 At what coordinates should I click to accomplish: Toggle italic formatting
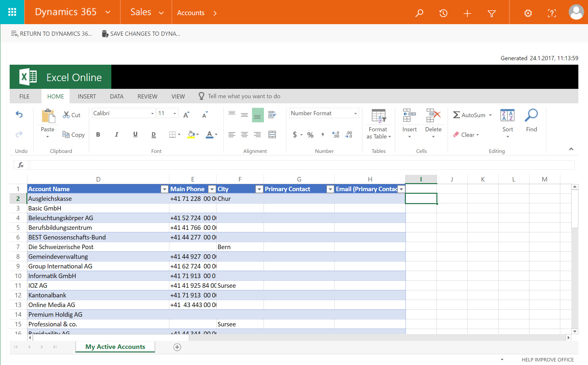coord(117,135)
